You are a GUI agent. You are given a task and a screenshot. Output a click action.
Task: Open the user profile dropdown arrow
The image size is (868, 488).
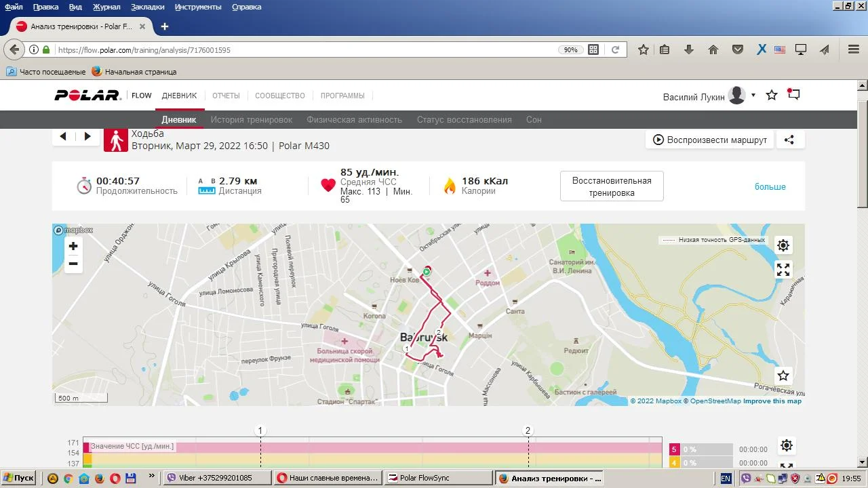coord(753,95)
